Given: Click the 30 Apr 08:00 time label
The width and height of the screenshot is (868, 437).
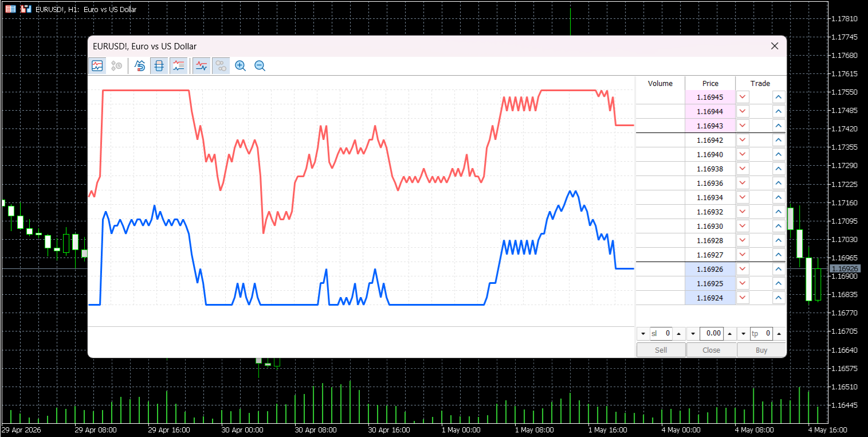Looking at the screenshot, I should click(x=316, y=430).
